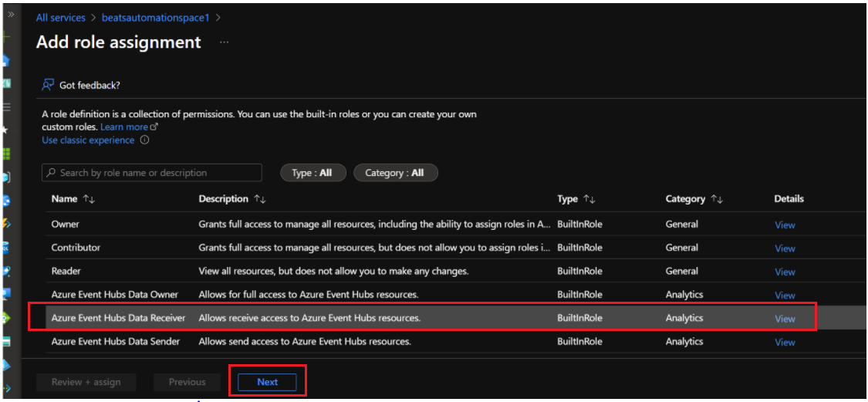Sort by Category column arrows
This screenshot has height=402, width=868.
pos(717,199)
